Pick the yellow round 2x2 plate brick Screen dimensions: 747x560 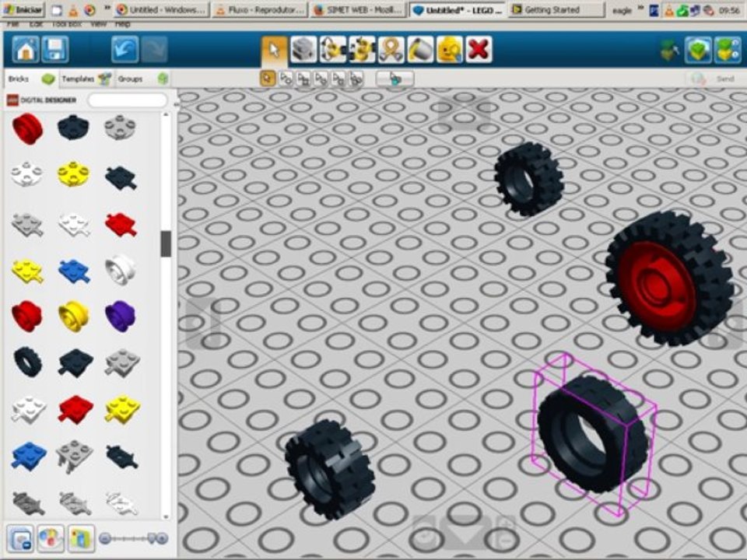pos(74,174)
